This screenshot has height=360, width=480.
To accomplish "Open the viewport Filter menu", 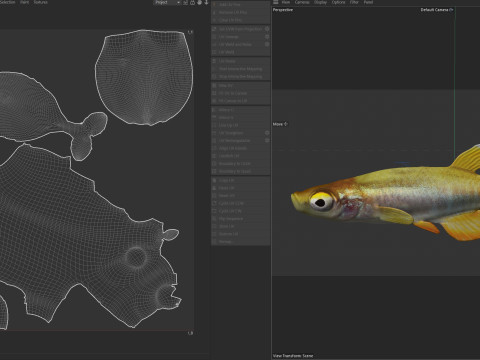I will coord(354,2).
